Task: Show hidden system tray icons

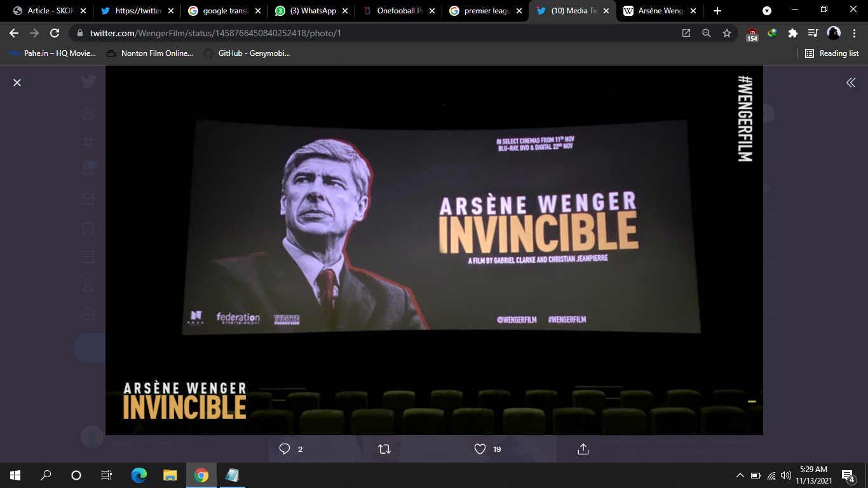Action: point(740,475)
